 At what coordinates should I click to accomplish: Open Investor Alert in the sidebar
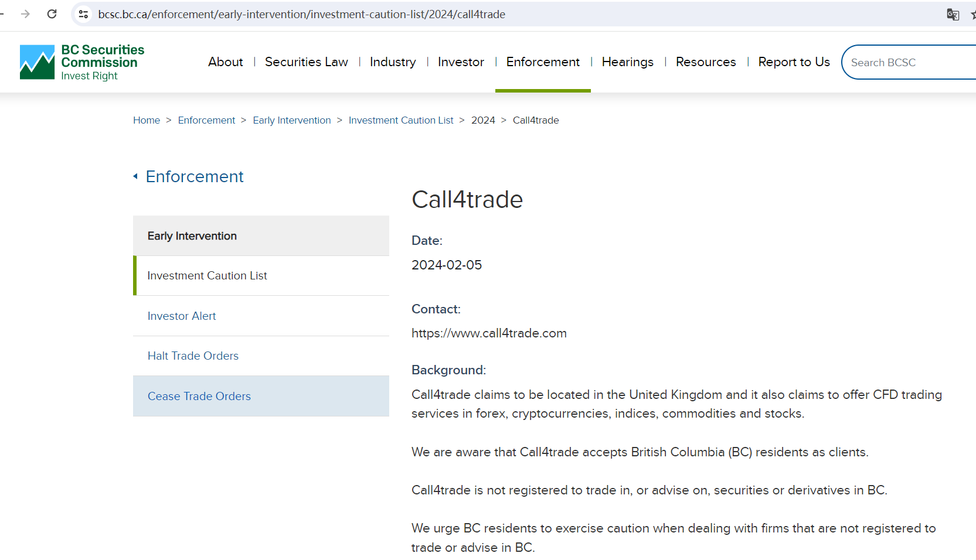(182, 316)
